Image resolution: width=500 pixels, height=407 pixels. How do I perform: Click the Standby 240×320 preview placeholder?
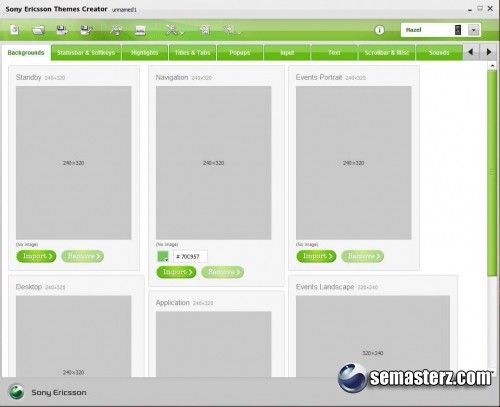(74, 163)
